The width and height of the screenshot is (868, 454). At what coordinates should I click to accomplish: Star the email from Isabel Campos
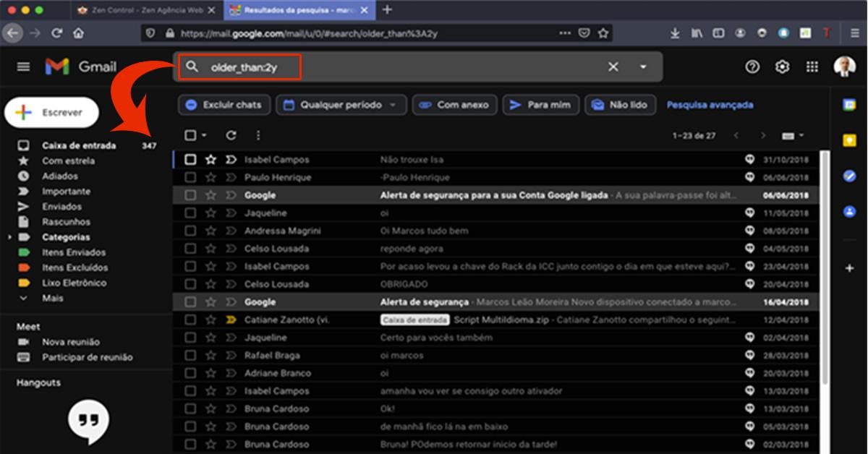click(x=210, y=159)
